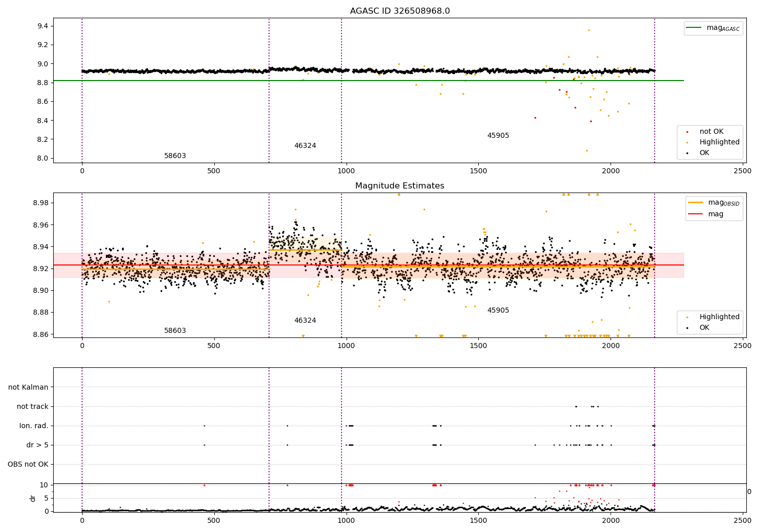This screenshot has width=760, height=532.
Task: Click the red mag horizontal line in the Magnitude Estimates plot
Action: (368, 265)
